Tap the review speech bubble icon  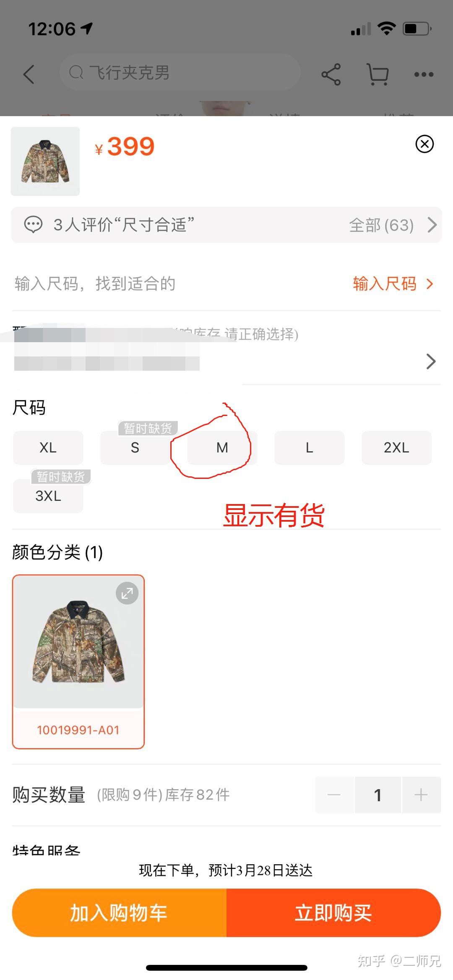(33, 225)
